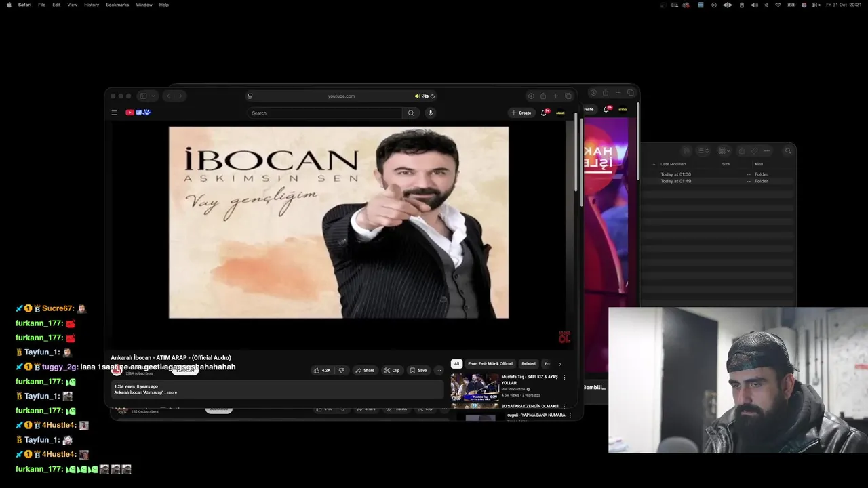868x488 pixels.
Task: Expand the description with ...more
Action: tap(171, 392)
